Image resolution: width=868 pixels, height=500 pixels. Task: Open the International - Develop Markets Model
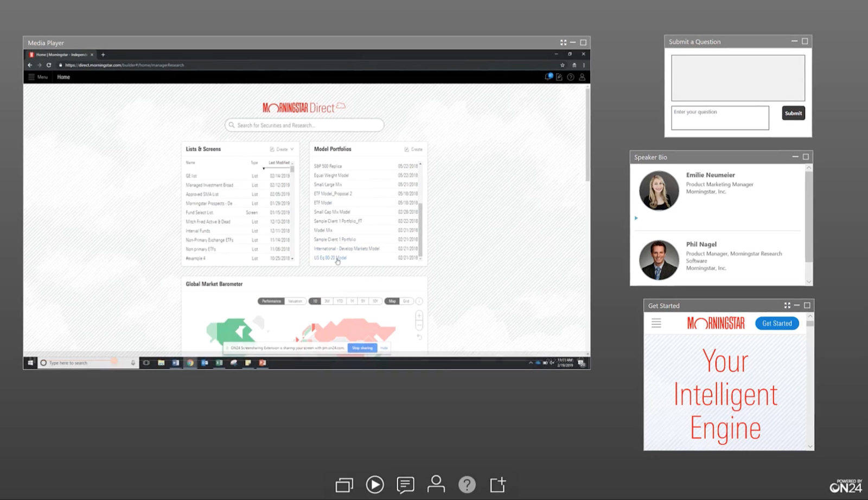[x=347, y=248]
